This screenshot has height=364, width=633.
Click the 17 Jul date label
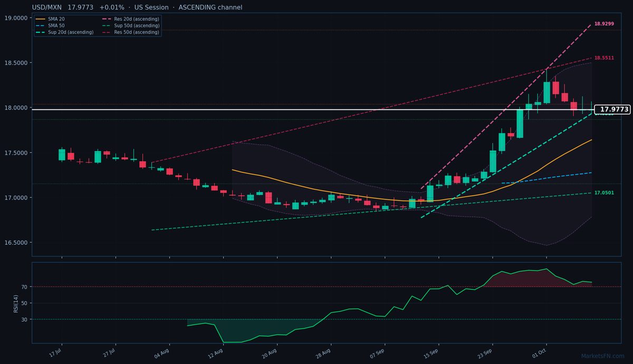55,352
